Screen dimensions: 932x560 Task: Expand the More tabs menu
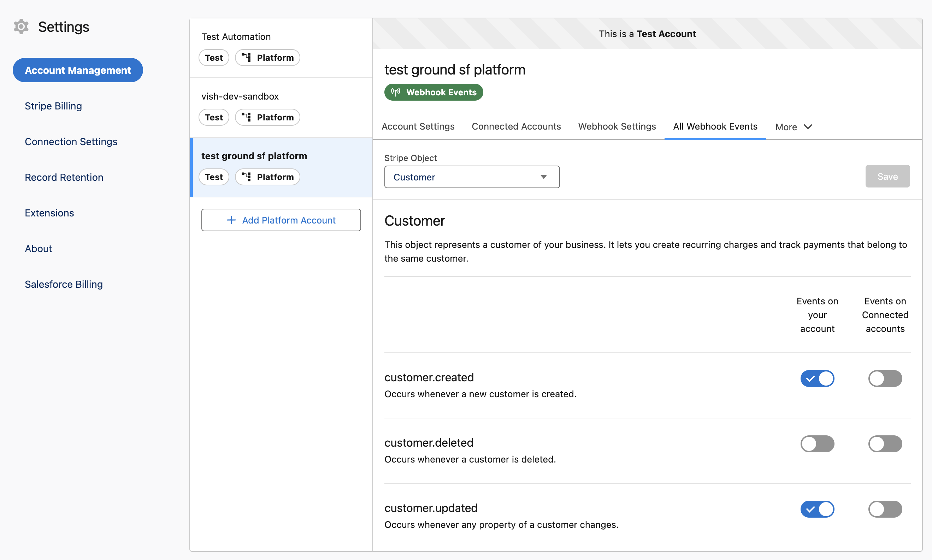(x=793, y=127)
